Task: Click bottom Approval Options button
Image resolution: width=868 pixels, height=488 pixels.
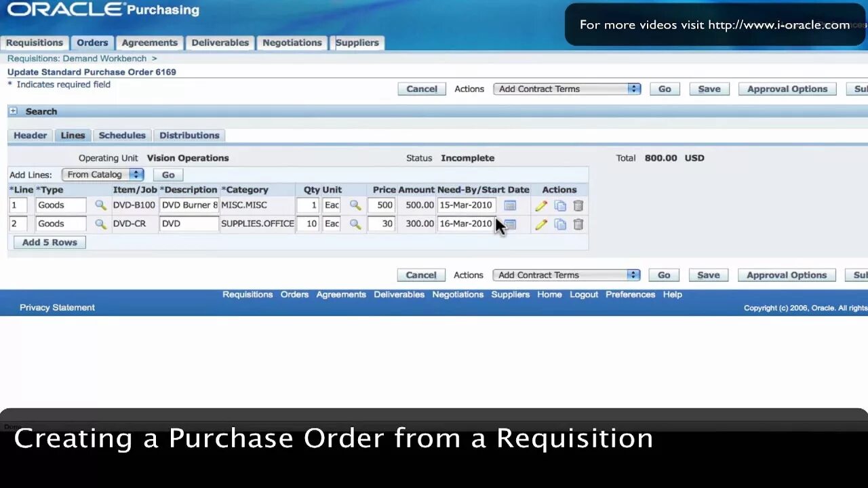Action: 787,275
